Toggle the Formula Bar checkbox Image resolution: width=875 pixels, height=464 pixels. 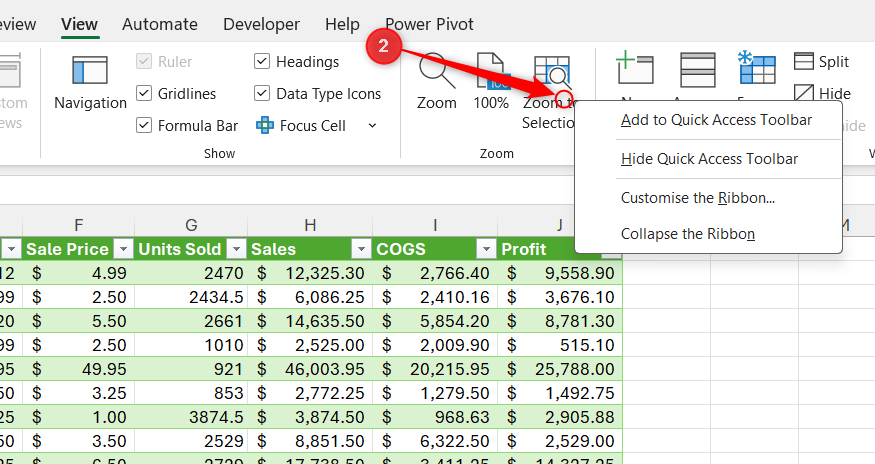[x=144, y=125]
